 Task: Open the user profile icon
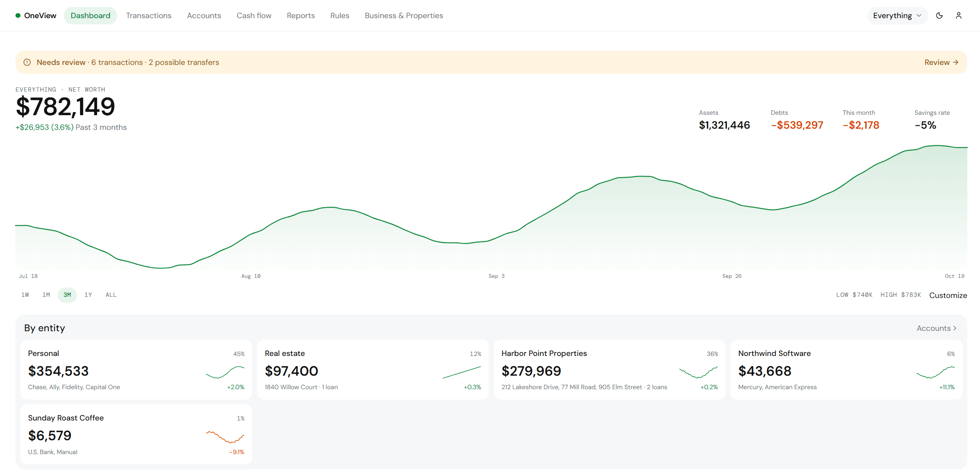coord(959,15)
